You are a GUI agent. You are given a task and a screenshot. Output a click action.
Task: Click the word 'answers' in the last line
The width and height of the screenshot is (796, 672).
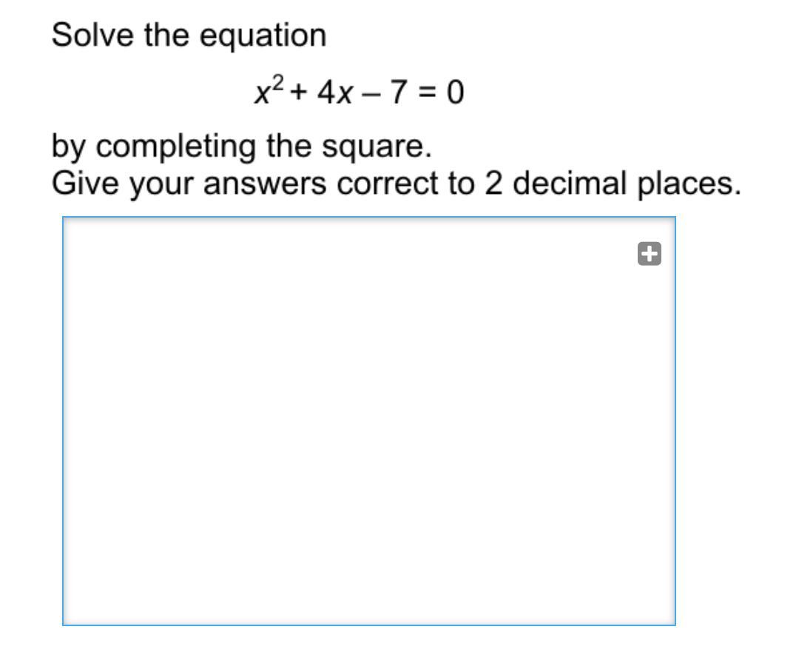tap(265, 184)
